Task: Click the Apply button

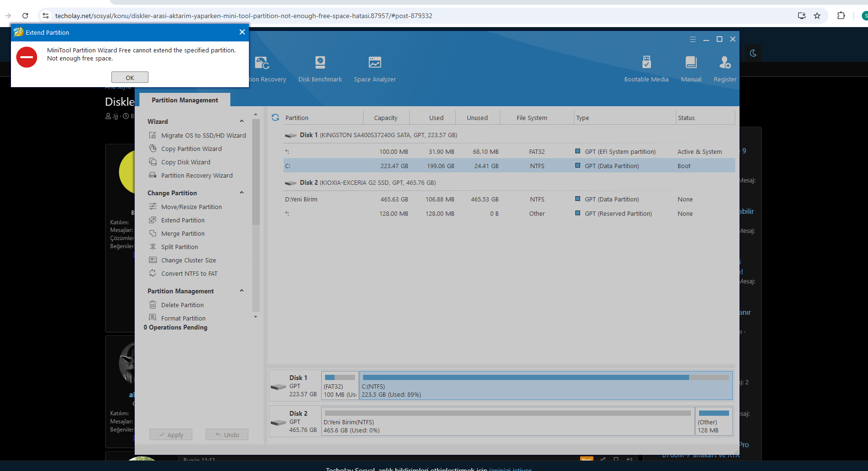Action: (x=171, y=434)
